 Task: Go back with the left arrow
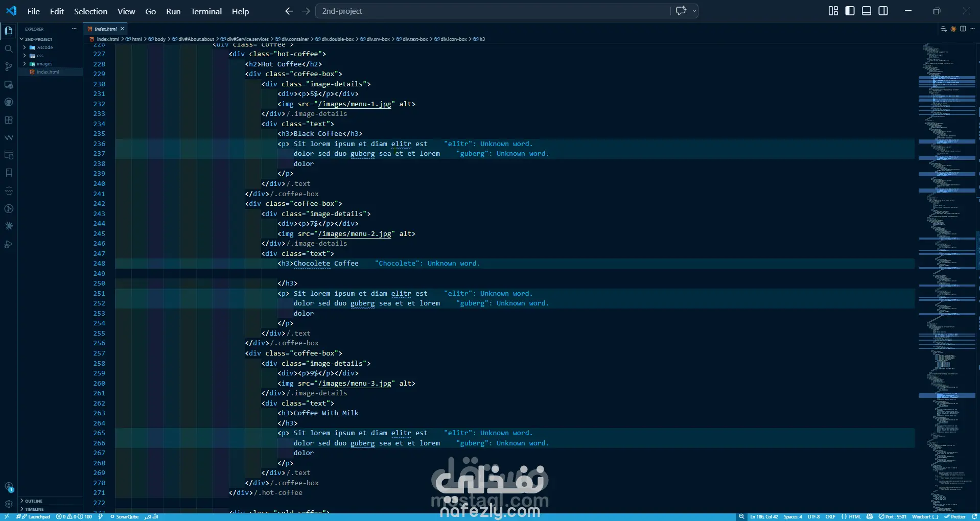click(x=289, y=11)
